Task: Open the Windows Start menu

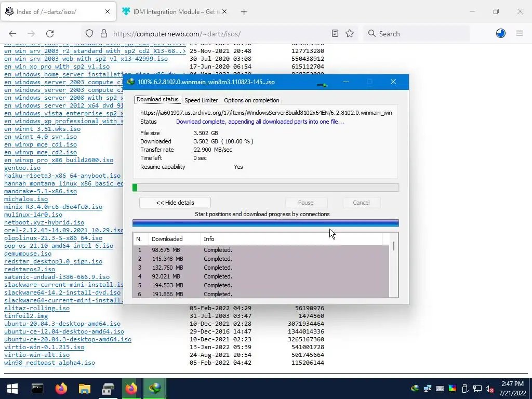Action: (12, 389)
